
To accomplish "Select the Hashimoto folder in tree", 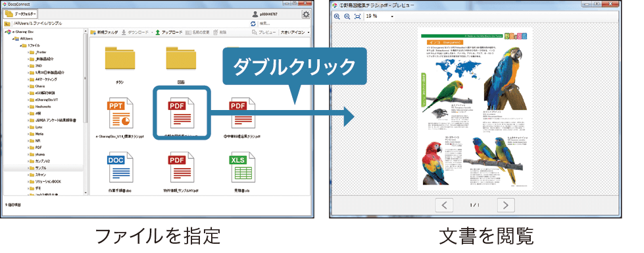I will pos(40,107).
